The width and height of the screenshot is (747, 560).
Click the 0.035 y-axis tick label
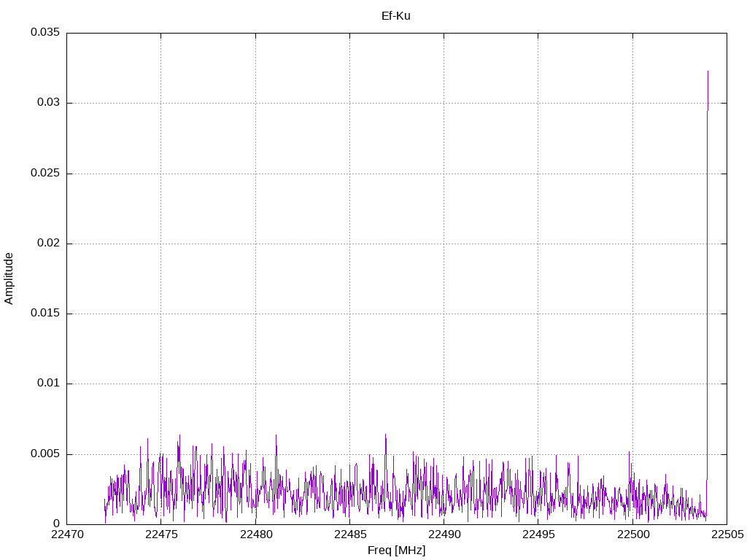[45, 32]
